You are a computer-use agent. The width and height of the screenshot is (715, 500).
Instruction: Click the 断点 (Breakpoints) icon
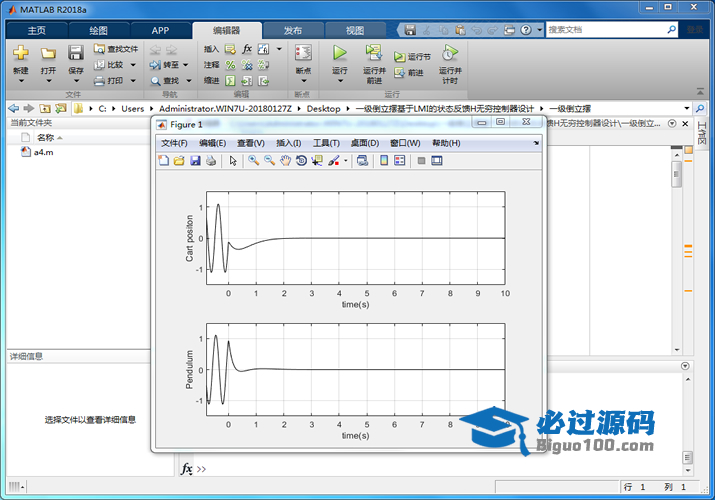click(303, 53)
